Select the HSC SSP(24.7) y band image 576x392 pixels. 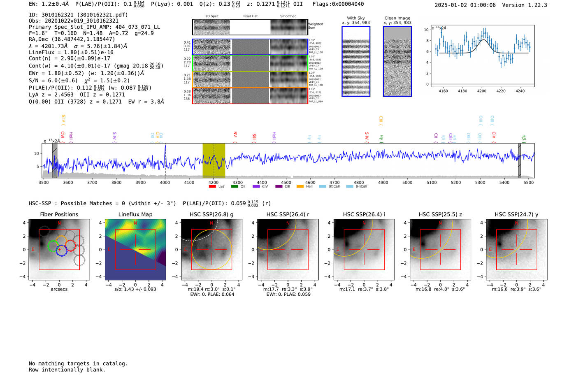tap(517, 250)
